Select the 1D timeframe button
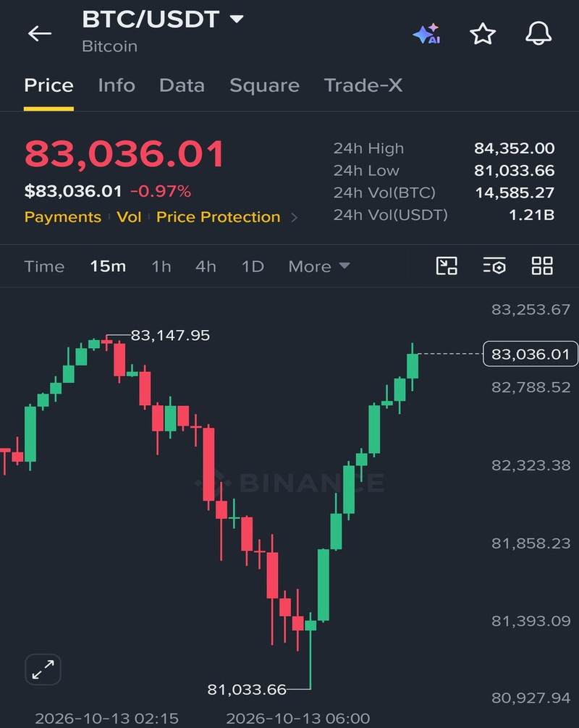The width and height of the screenshot is (579, 728). click(x=253, y=266)
